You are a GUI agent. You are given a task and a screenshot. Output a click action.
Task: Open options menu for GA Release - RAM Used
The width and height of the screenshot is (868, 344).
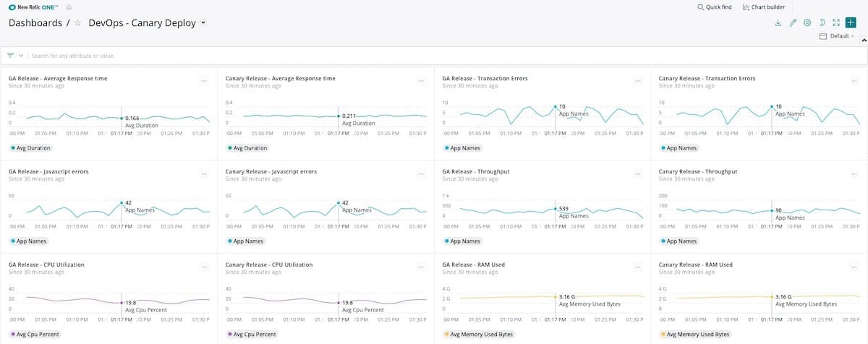[638, 267]
